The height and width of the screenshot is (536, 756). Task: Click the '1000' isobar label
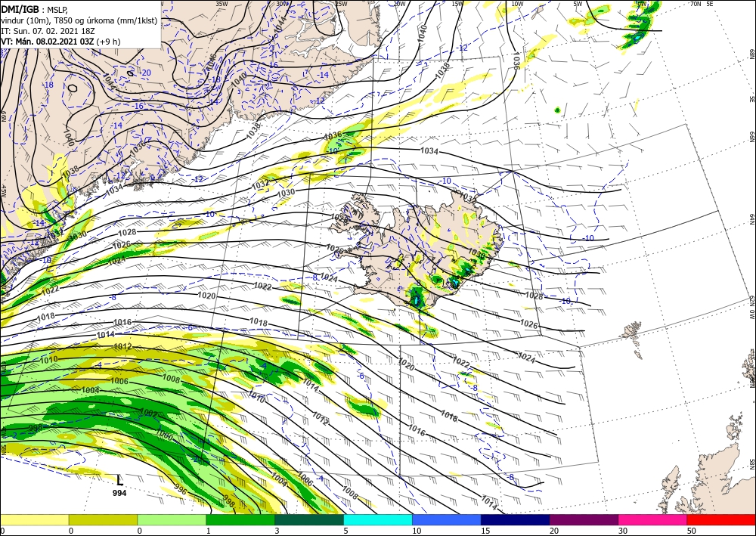click(x=164, y=435)
